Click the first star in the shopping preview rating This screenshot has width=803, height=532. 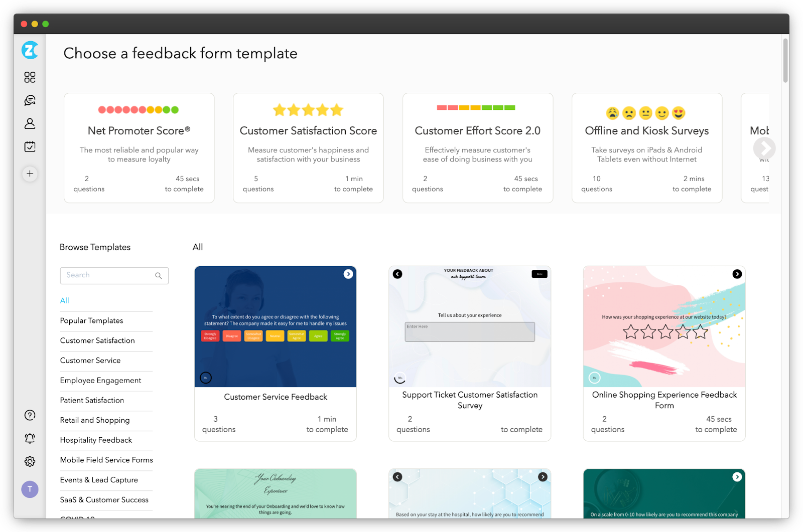coord(631,331)
